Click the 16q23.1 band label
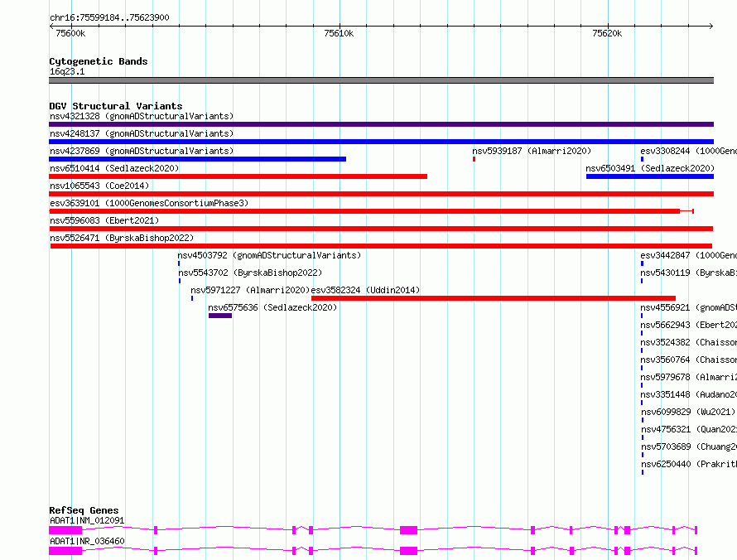The width and height of the screenshot is (737, 560). coord(67,71)
